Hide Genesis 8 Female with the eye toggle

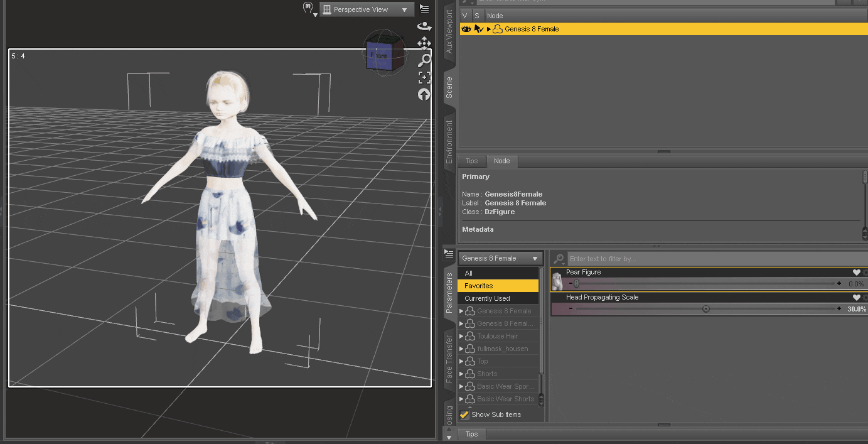point(465,28)
